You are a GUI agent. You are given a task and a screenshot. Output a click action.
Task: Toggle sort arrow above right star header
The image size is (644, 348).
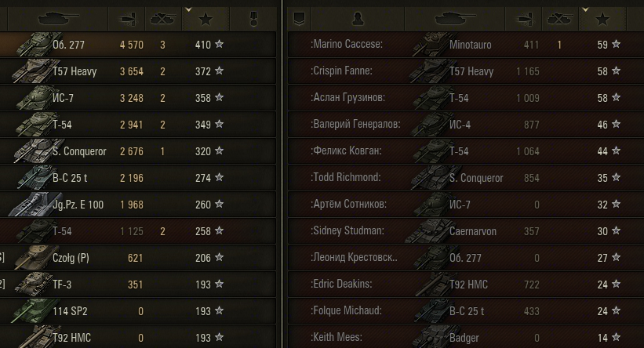coord(585,9)
